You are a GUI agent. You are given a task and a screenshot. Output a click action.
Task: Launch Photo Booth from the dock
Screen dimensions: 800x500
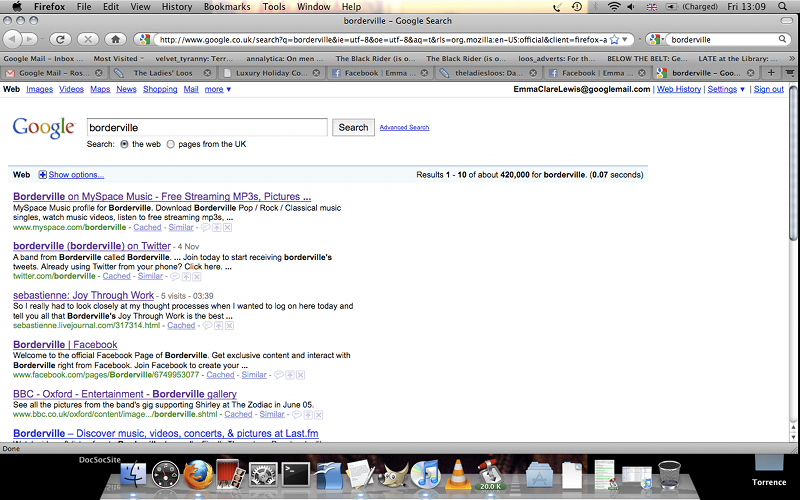coord(231,474)
